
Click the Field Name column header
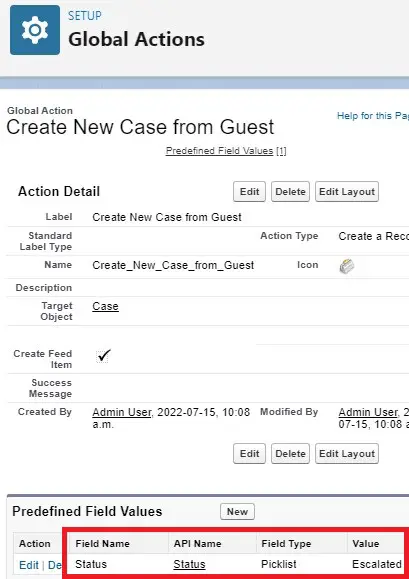[102, 544]
